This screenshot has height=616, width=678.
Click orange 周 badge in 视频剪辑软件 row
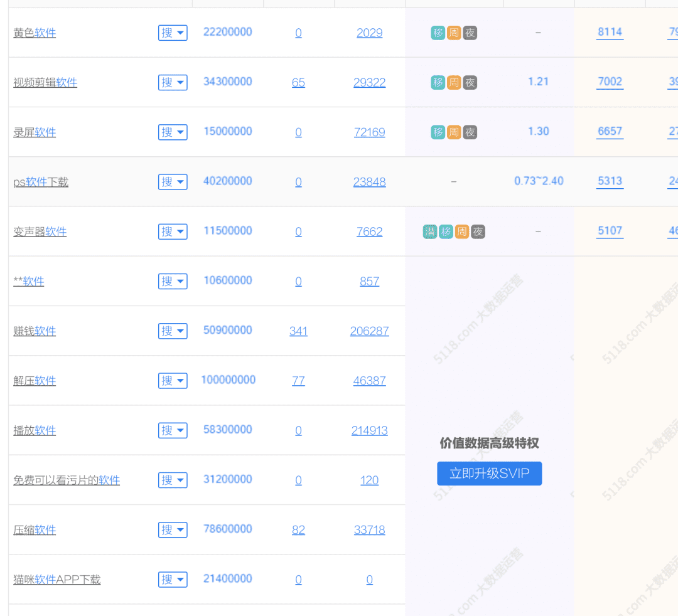click(x=454, y=83)
